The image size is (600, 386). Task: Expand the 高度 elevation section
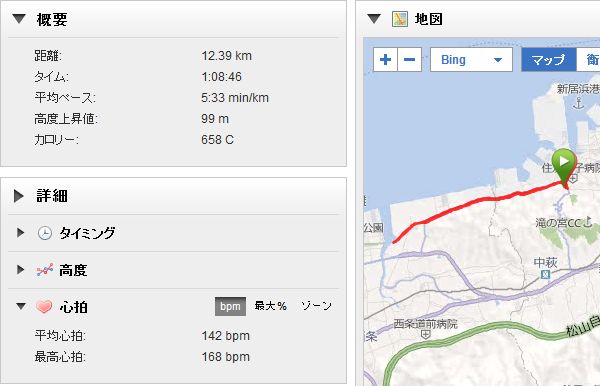[x=21, y=270]
